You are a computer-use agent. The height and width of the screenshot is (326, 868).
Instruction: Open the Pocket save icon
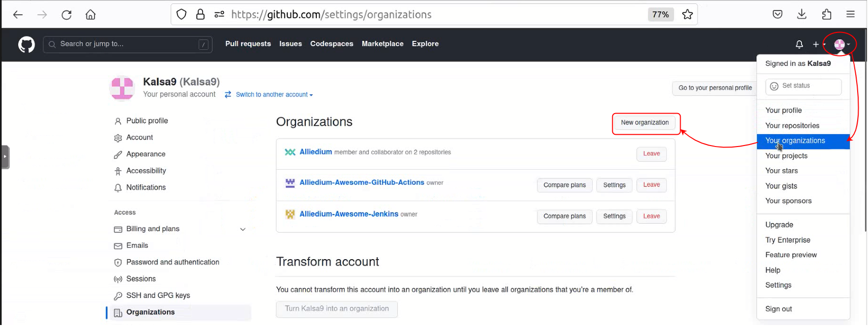778,14
